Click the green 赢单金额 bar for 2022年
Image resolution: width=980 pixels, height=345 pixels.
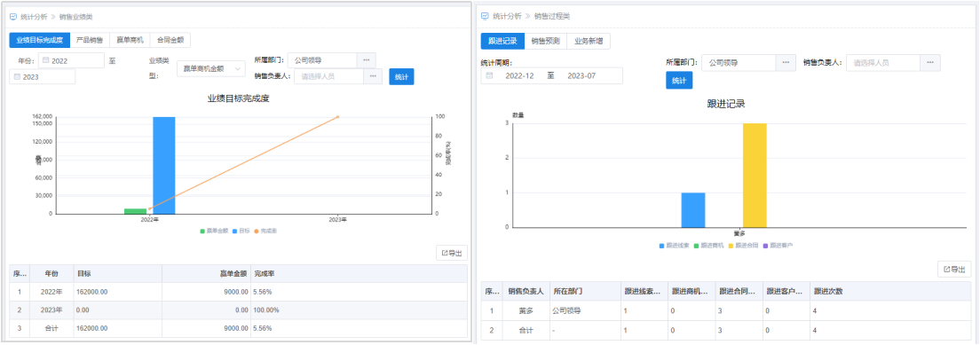point(135,211)
